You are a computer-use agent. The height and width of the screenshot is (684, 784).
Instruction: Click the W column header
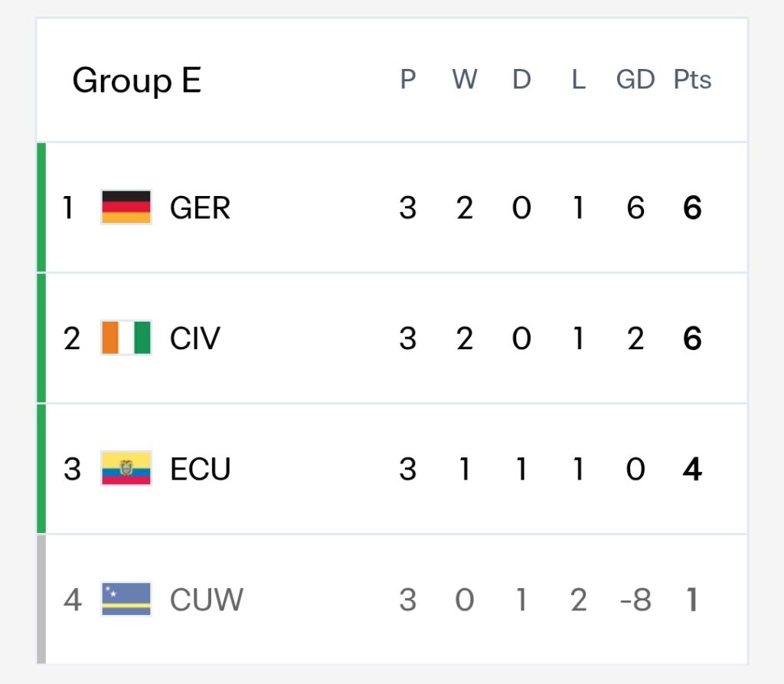click(465, 79)
